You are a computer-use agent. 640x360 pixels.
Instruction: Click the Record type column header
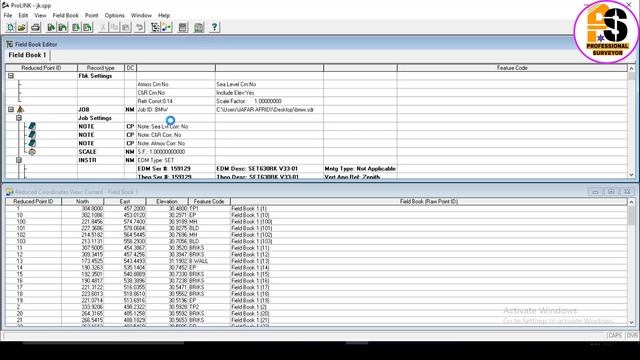[101, 68]
